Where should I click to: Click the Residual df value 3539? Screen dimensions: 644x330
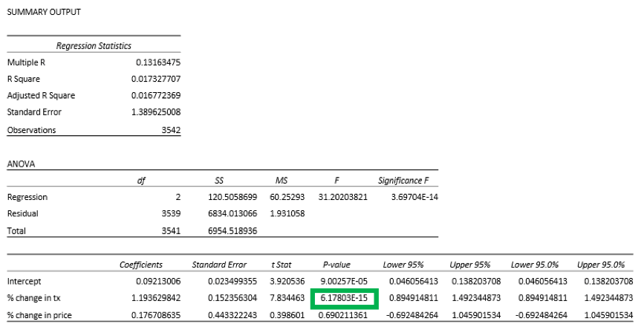(171, 213)
